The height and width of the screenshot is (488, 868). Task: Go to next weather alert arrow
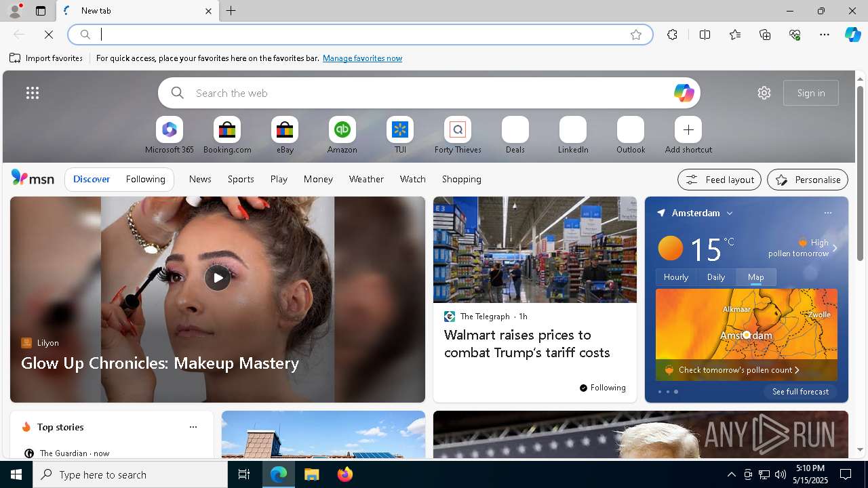835,248
